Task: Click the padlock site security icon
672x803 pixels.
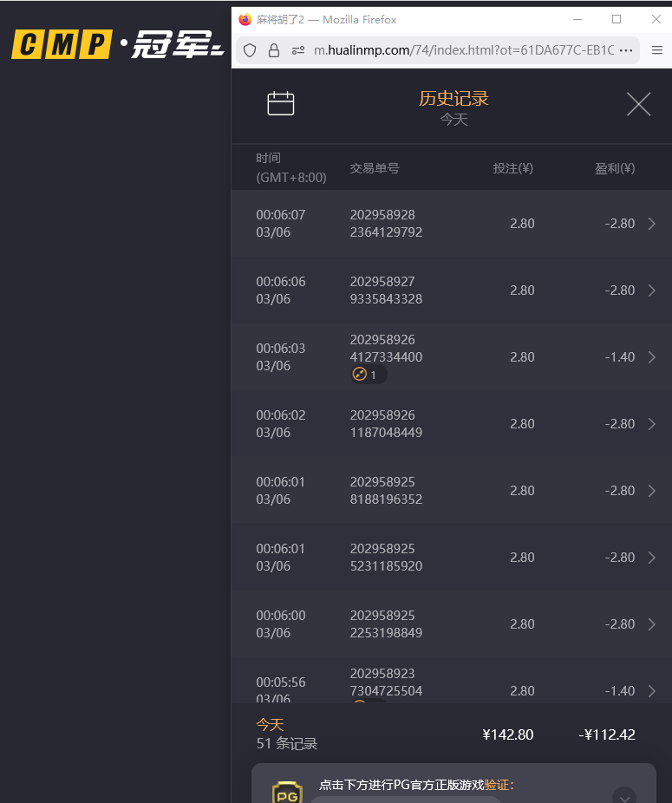Action: click(x=274, y=50)
